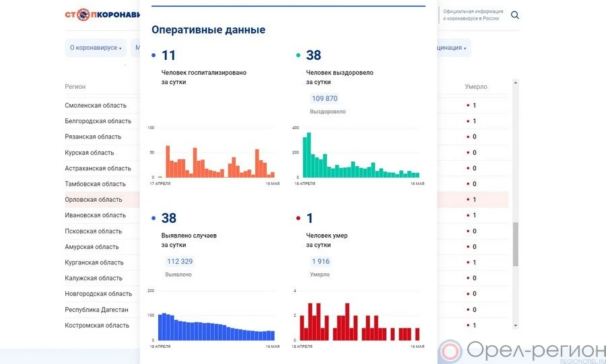Select Орловская область in region list

pos(94,200)
